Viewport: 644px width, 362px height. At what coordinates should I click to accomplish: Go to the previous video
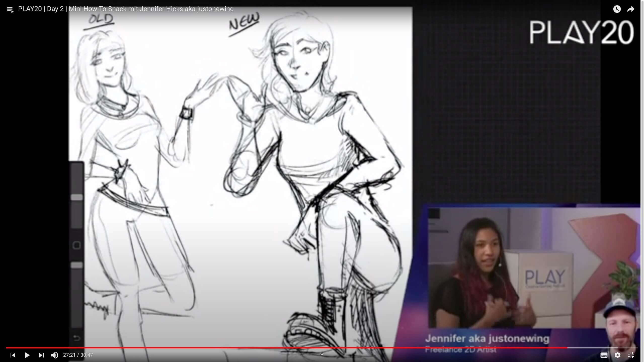coord(13,355)
